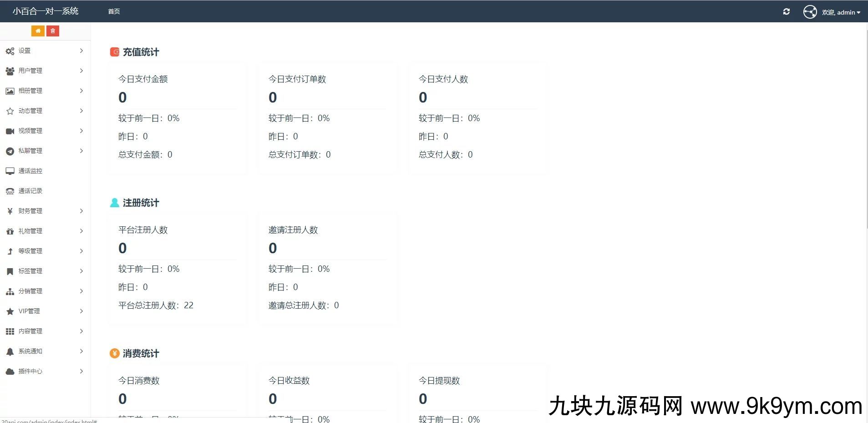The height and width of the screenshot is (423, 868).
Task: Click the 私聊管理 paper-plane icon
Action: [10, 151]
